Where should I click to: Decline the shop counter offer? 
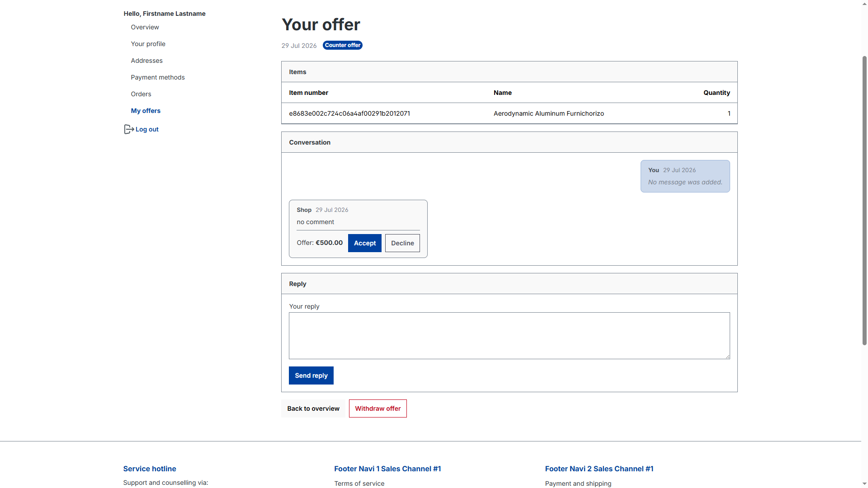pos(402,243)
